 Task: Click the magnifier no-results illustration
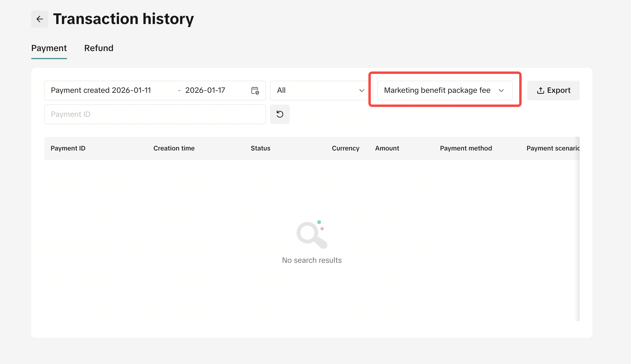point(312,235)
